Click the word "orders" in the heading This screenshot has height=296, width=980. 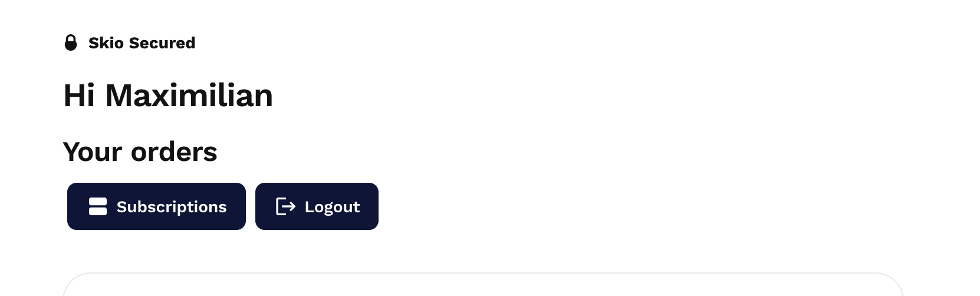pyautogui.click(x=174, y=152)
